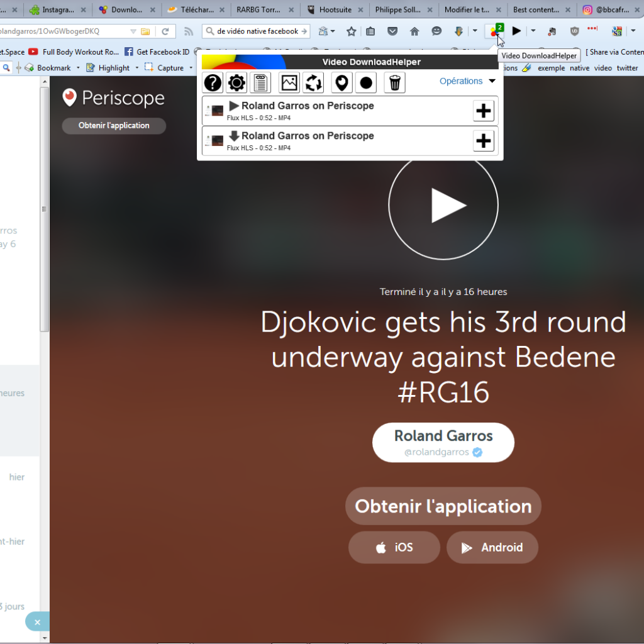This screenshot has width=644, height=644.
Task: Open the Highlight dropdown arrow
Action: tap(136, 68)
